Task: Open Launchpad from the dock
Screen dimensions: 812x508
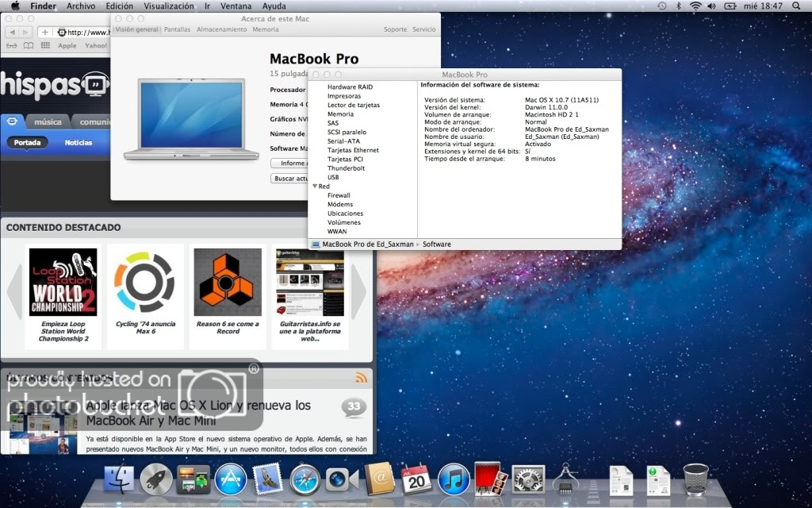Action: pos(156,479)
